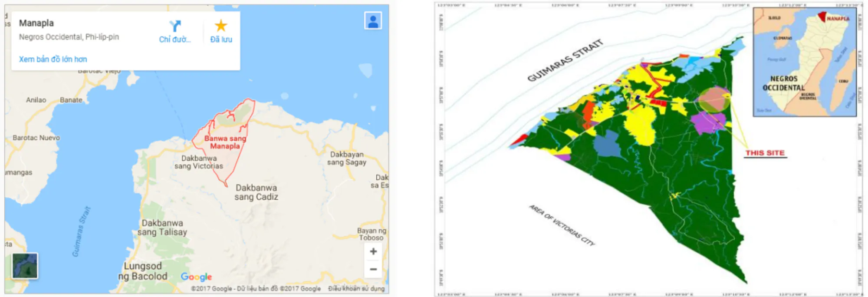Image resolution: width=868 pixels, height=297 pixels.
Task: Click the 'Dakbanwa sang Victorias' map label
Action: 199,162
